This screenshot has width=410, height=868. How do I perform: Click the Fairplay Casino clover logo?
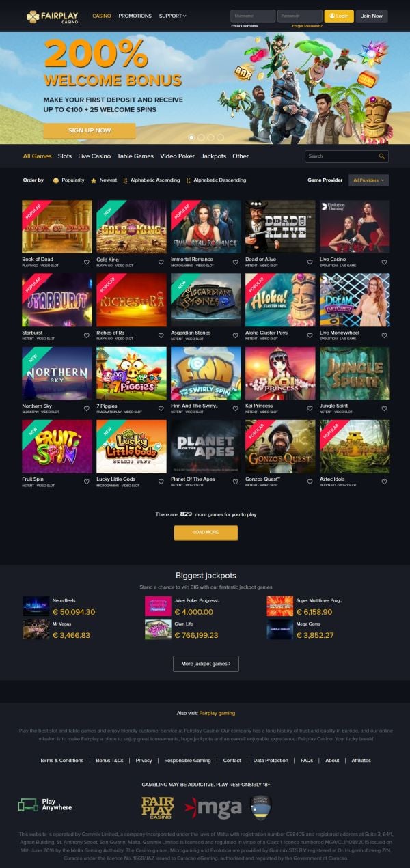click(33, 15)
